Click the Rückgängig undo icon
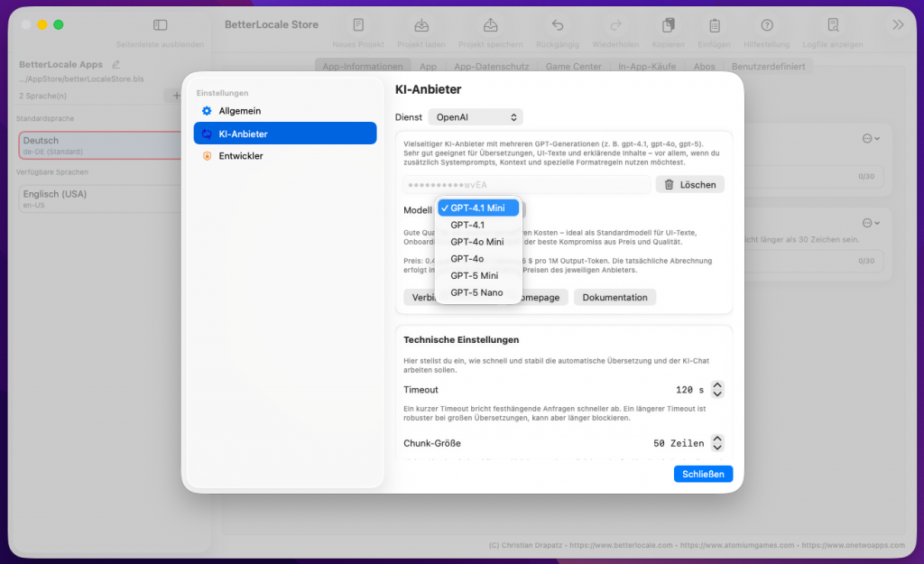The height and width of the screenshot is (564, 924). (x=558, y=25)
